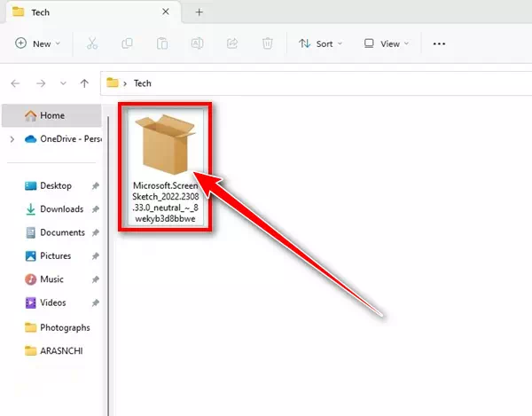
Task: Open the Sort options dropdown
Action: point(321,43)
